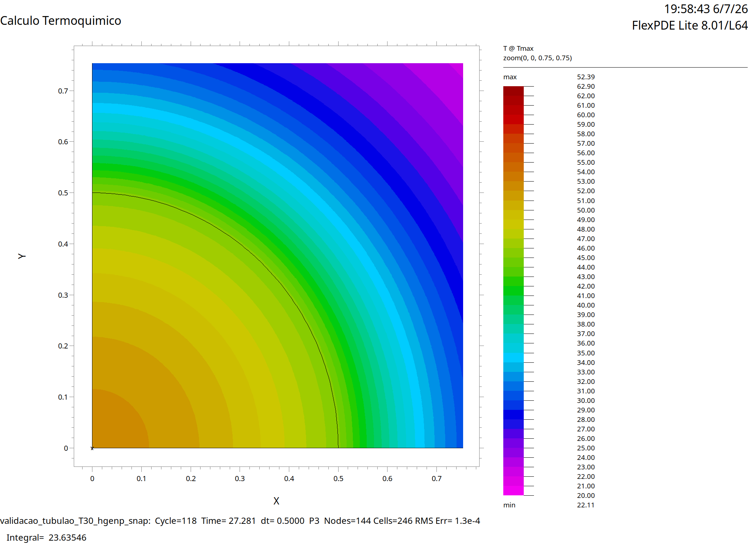Image resolution: width=748 pixels, height=560 pixels.
Task: Click the X-axis tick label '0.3'
Action: pos(240,479)
